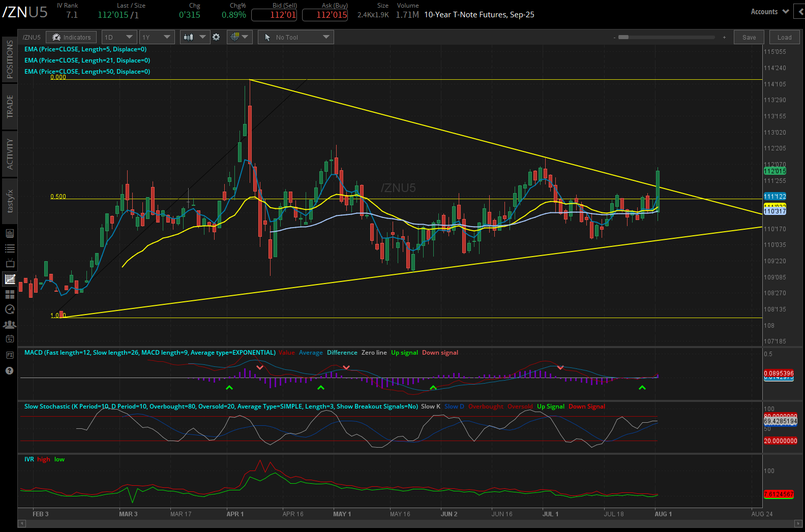
Task: Open chart settings gear icon
Action: point(216,37)
